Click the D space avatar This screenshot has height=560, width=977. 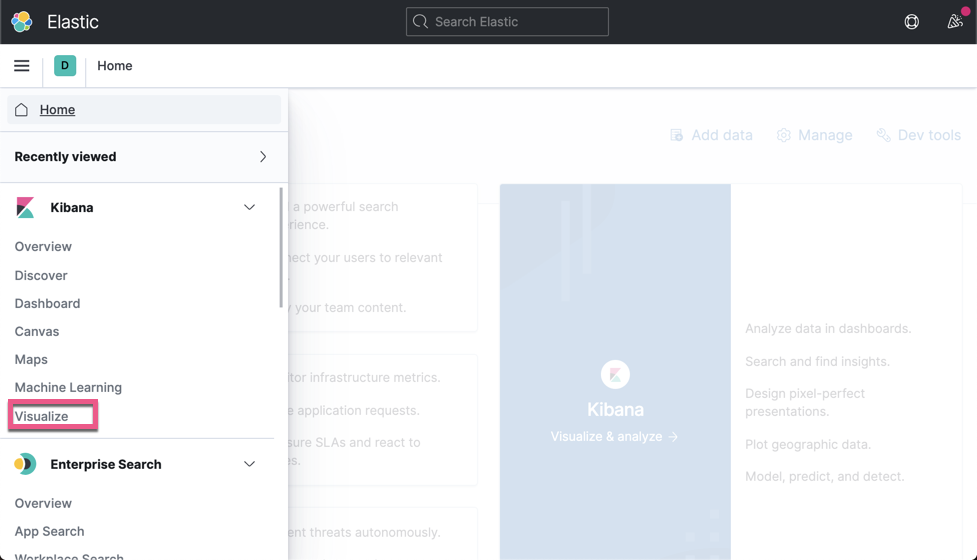(x=65, y=65)
